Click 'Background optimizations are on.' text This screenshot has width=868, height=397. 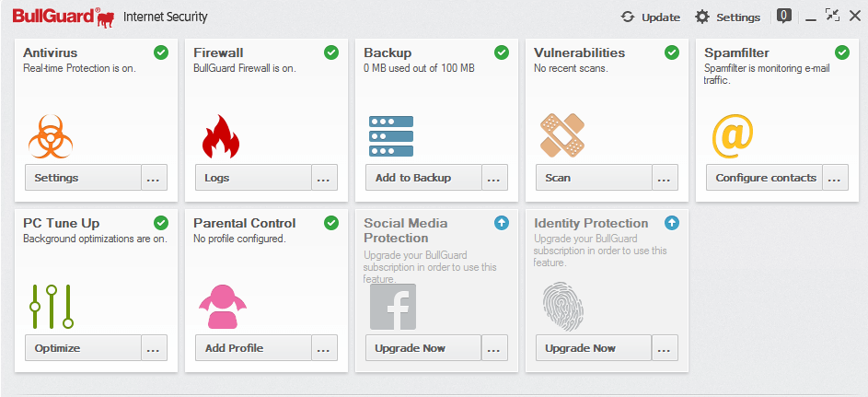click(x=95, y=239)
